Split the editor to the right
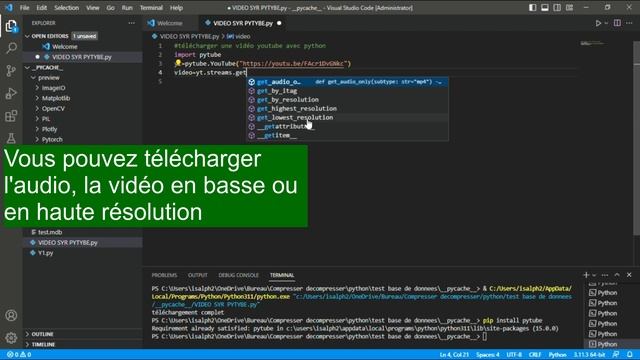 tap(617, 23)
